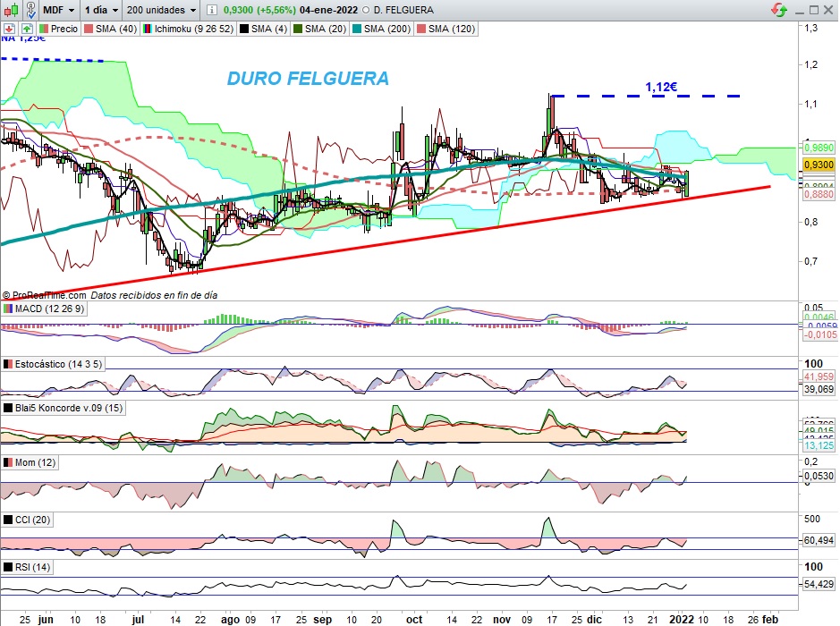The width and height of the screenshot is (840, 626).
Task: Click the RSI value 54,429 label
Action: tap(819, 584)
